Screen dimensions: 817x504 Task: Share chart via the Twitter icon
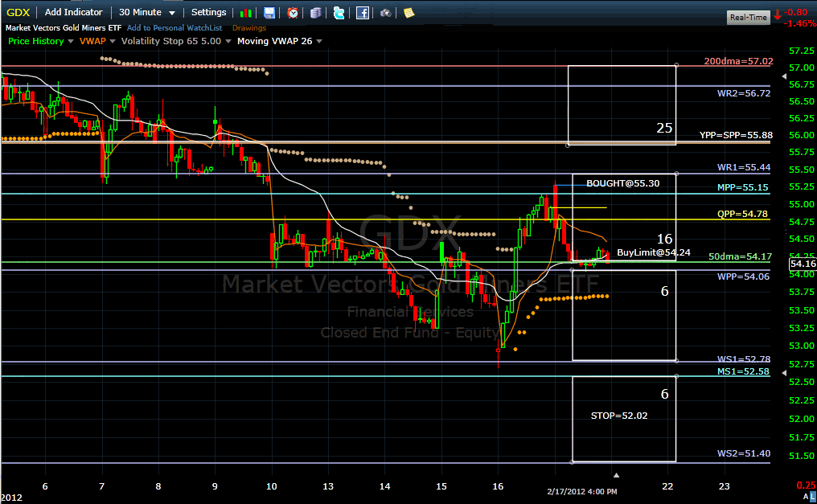(339, 13)
